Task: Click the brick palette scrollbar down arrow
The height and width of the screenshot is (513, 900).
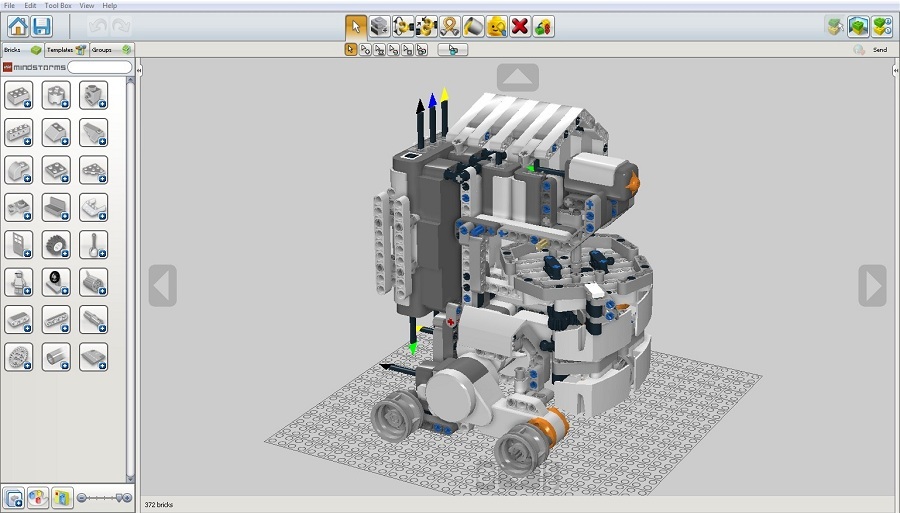Action: click(x=130, y=478)
